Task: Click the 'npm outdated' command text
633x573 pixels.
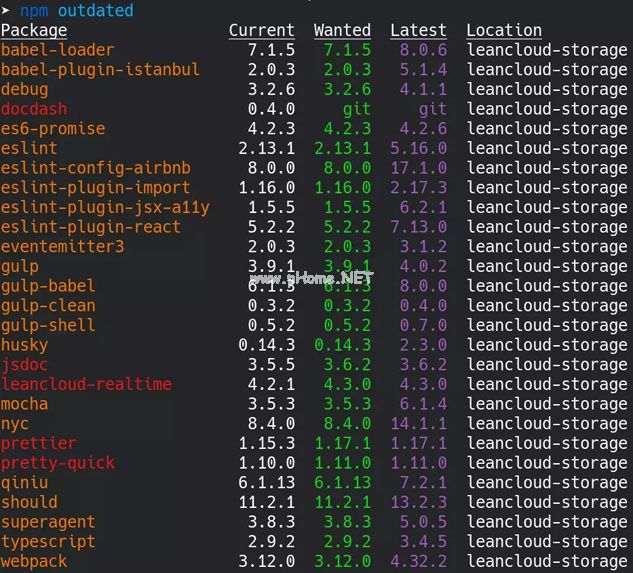Action: pos(76,11)
